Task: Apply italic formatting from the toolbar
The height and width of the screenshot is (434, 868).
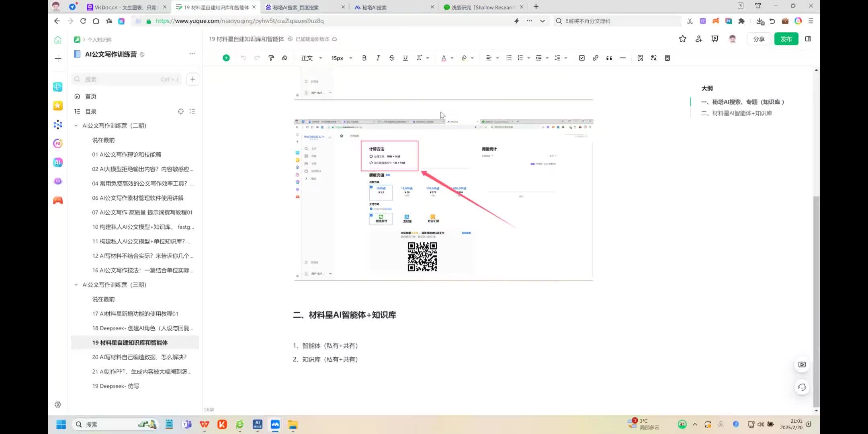Action: coord(378,58)
